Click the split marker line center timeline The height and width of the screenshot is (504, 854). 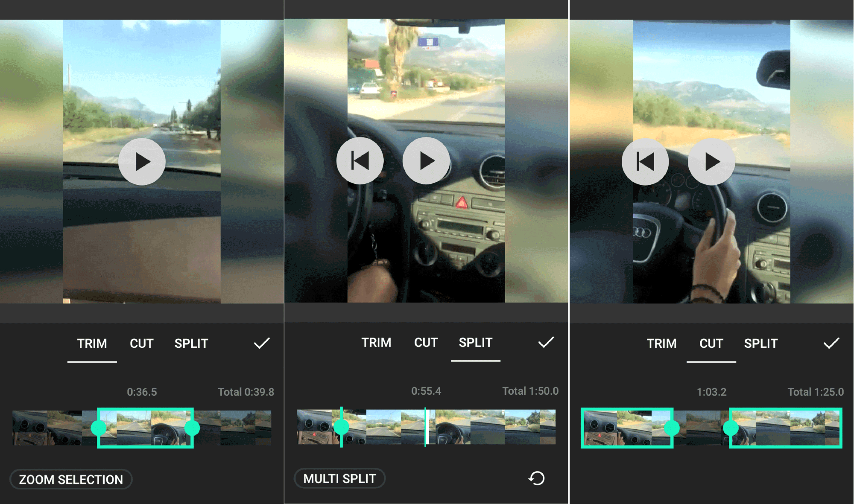tap(427, 428)
